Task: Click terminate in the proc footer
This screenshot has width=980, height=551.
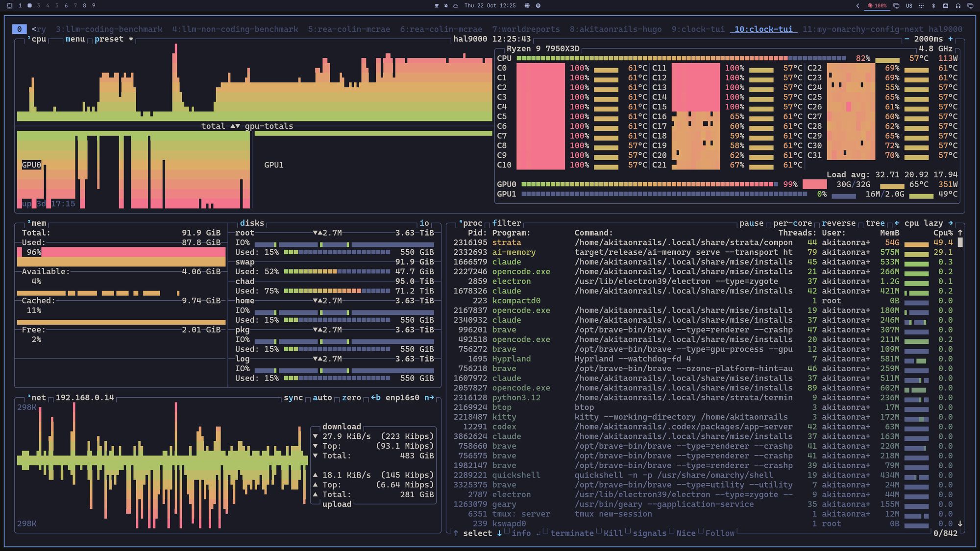Action: coord(572,533)
